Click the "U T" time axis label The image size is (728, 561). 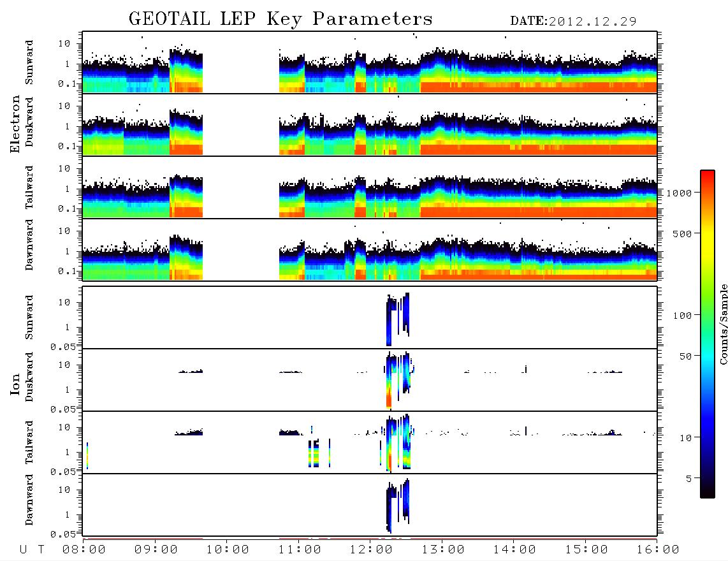click(33, 550)
